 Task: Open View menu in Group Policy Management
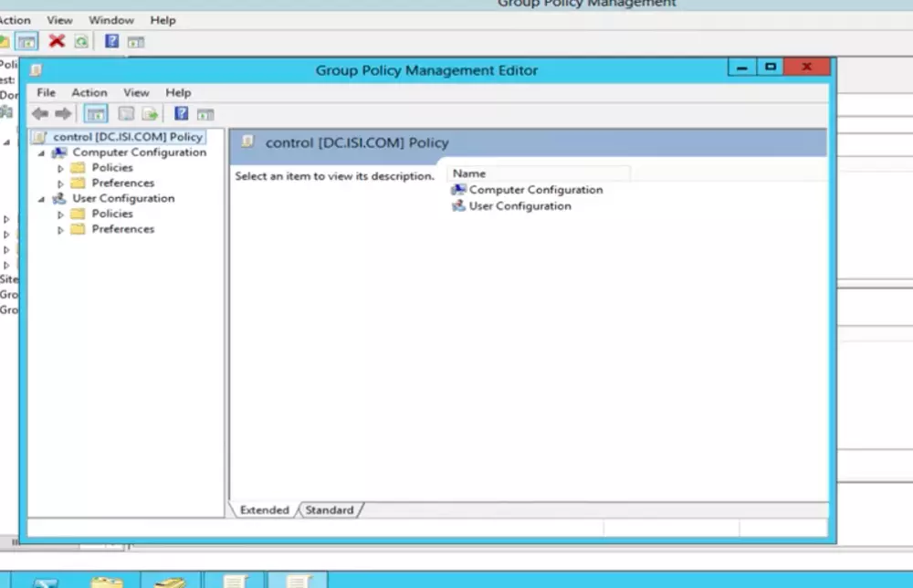click(60, 20)
